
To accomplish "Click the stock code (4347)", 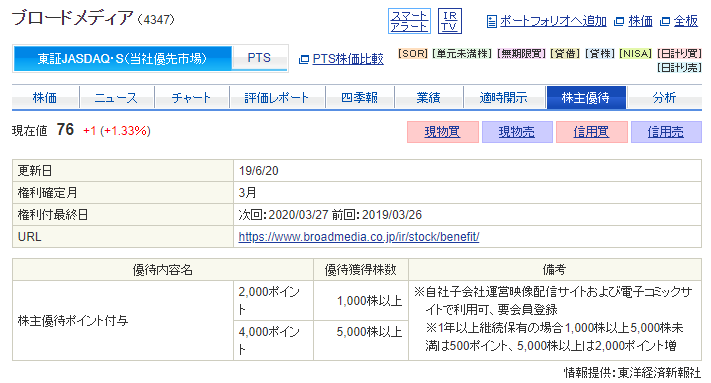I will click(x=156, y=19).
